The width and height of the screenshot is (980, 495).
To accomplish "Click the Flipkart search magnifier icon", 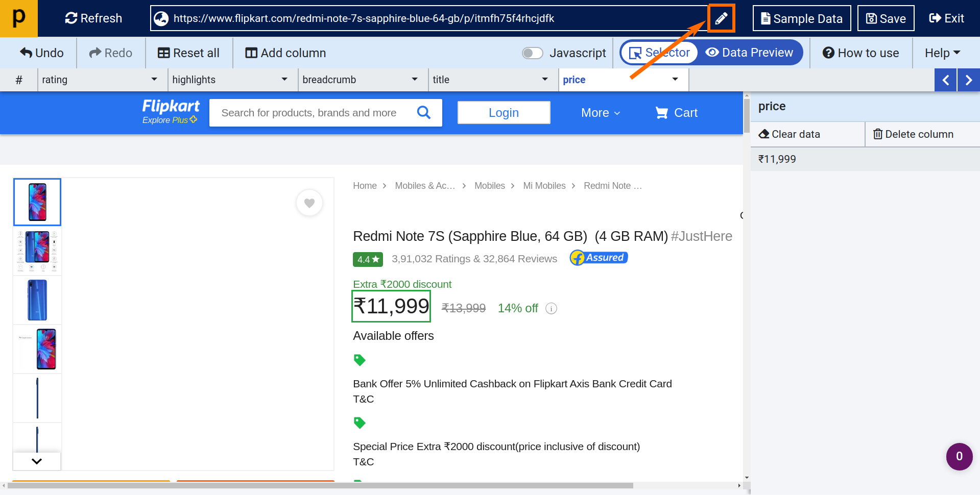I will pyautogui.click(x=423, y=112).
